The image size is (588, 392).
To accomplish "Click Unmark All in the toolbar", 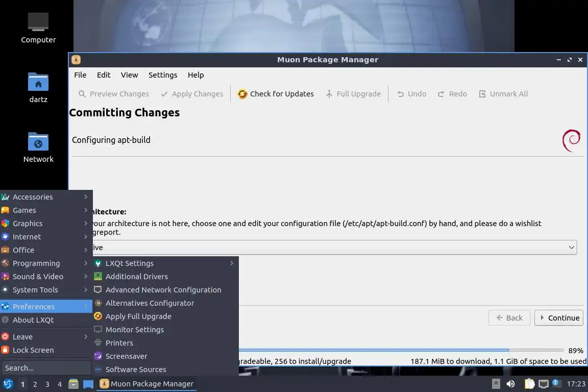I will tap(503, 94).
